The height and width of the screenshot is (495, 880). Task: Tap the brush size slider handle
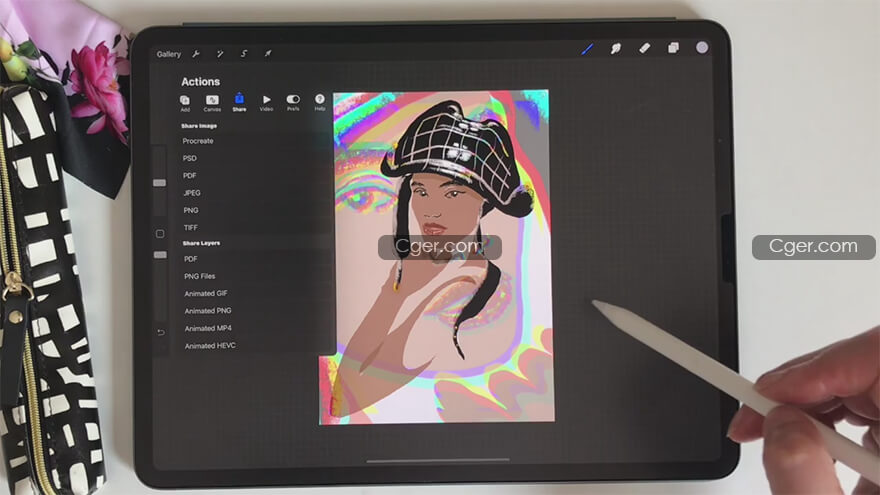click(x=159, y=183)
